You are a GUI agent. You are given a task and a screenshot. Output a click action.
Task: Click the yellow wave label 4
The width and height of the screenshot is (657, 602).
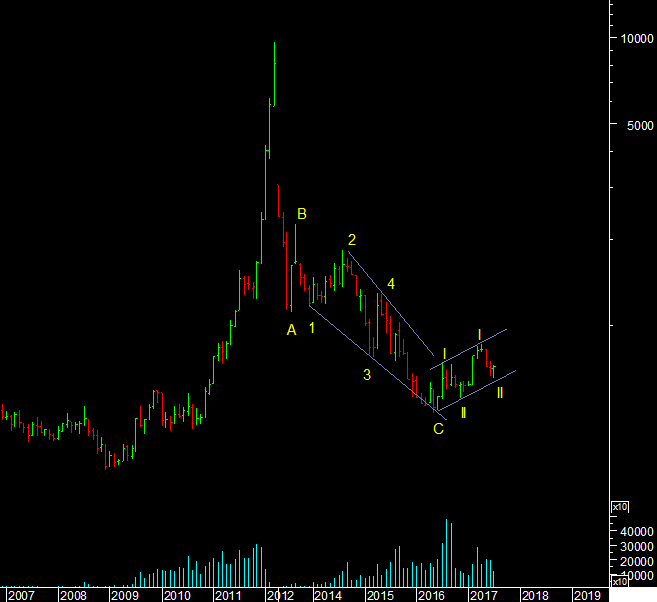pos(391,284)
